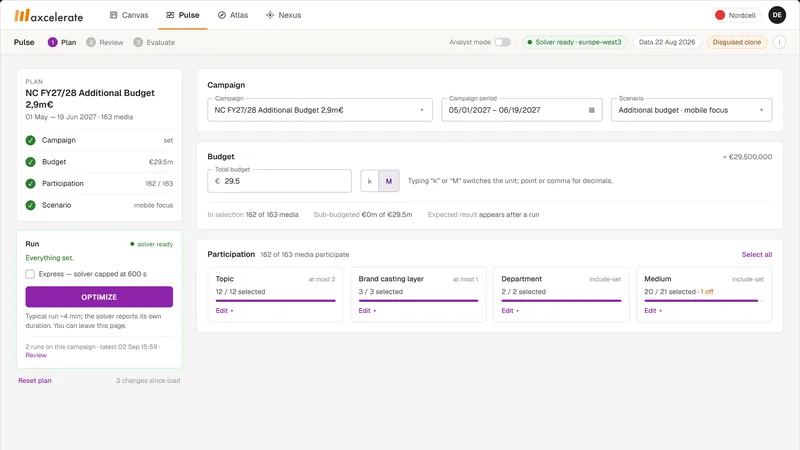
Task: Open the Campaign dropdown
Action: pos(320,110)
